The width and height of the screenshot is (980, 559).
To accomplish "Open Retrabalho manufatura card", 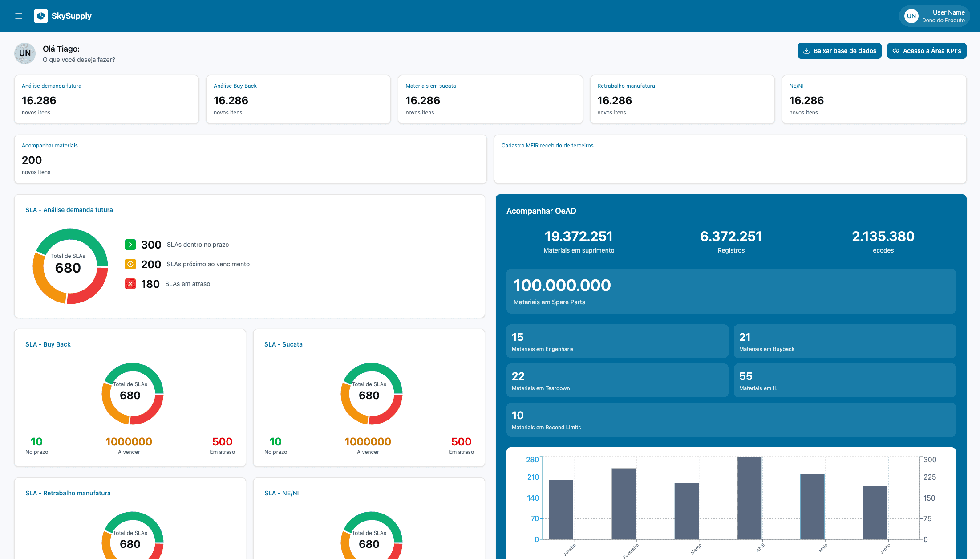I will pos(682,99).
